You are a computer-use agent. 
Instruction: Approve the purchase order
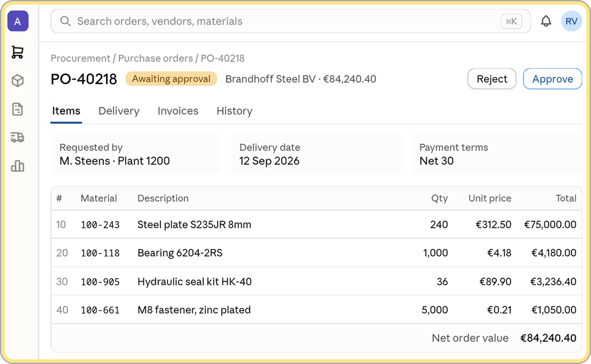click(552, 79)
